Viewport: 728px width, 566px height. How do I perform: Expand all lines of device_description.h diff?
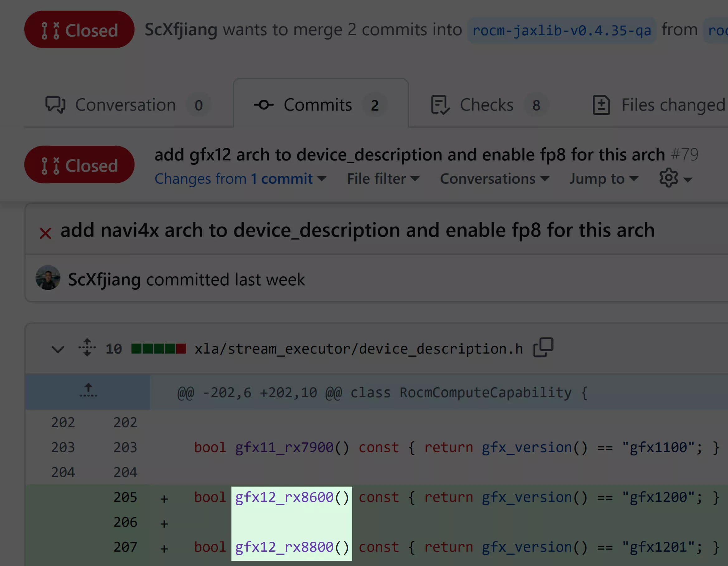[x=87, y=348]
